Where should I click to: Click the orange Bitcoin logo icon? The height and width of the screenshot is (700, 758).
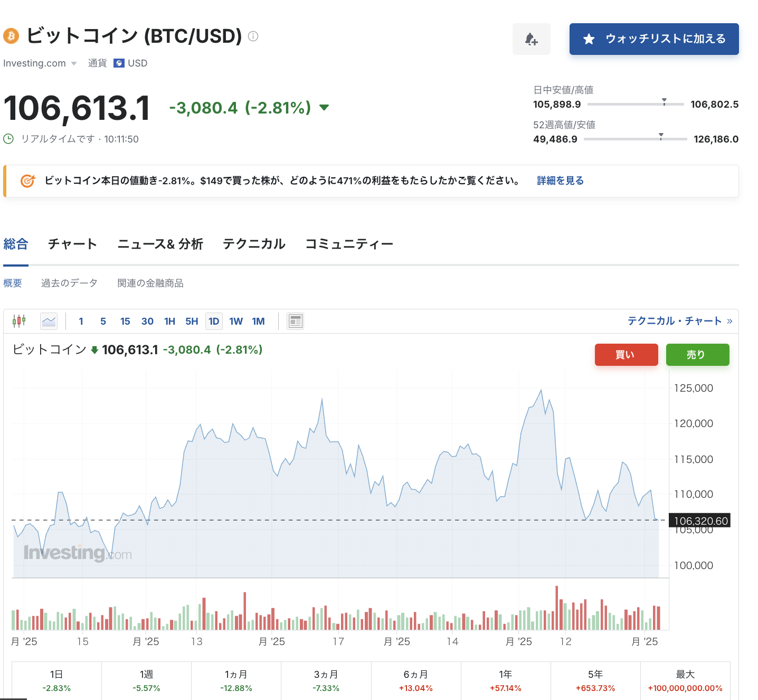coord(11,36)
